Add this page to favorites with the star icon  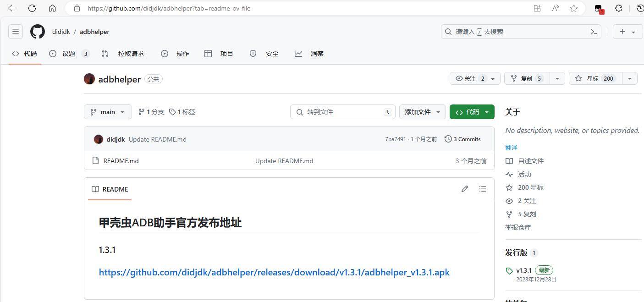coord(574,8)
